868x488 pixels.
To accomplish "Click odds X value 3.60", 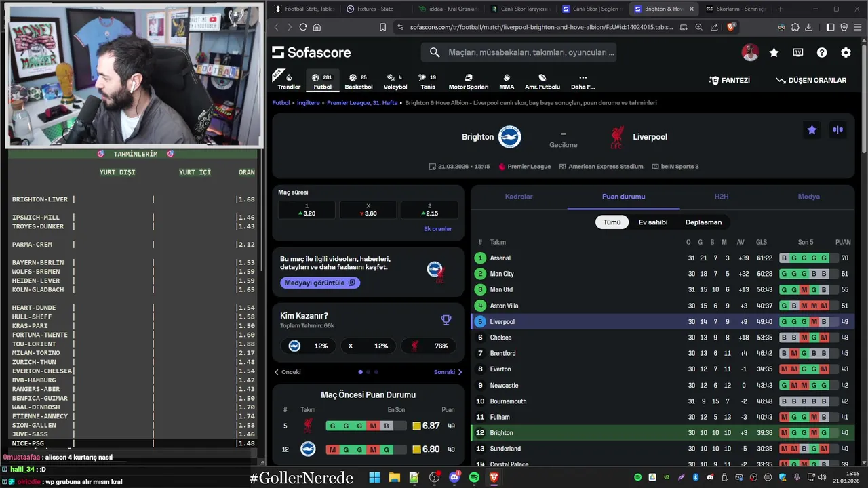I will pyautogui.click(x=368, y=209).
